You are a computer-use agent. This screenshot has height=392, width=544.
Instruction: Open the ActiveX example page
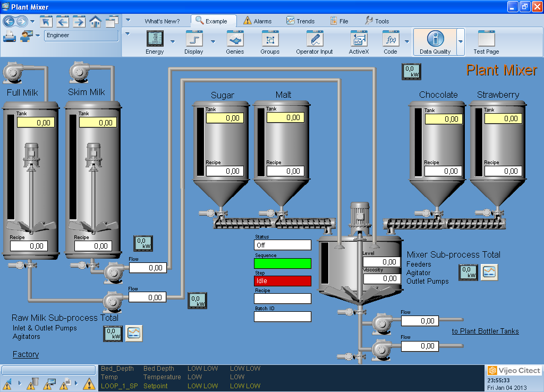359,40
